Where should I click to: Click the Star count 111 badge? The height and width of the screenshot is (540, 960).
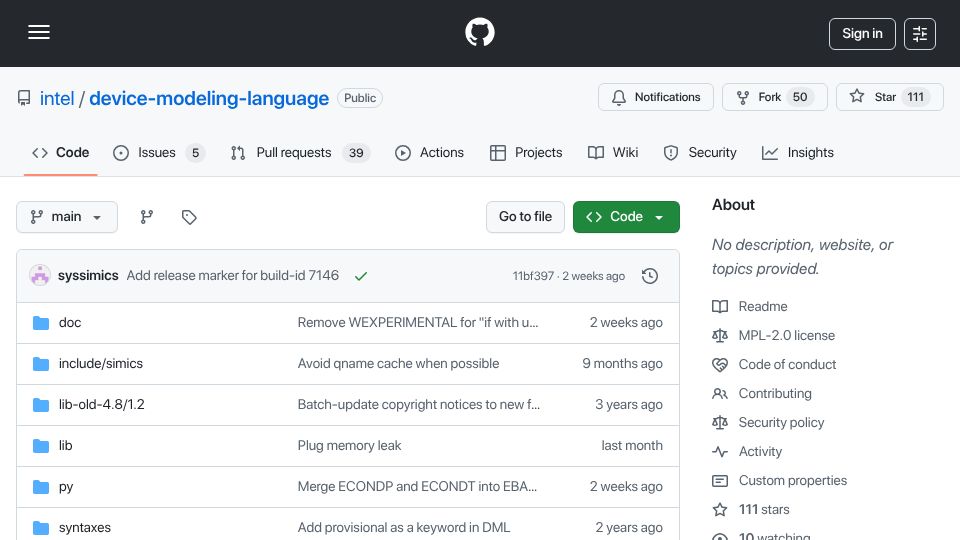pyautogui.click(x=915, y=97)
